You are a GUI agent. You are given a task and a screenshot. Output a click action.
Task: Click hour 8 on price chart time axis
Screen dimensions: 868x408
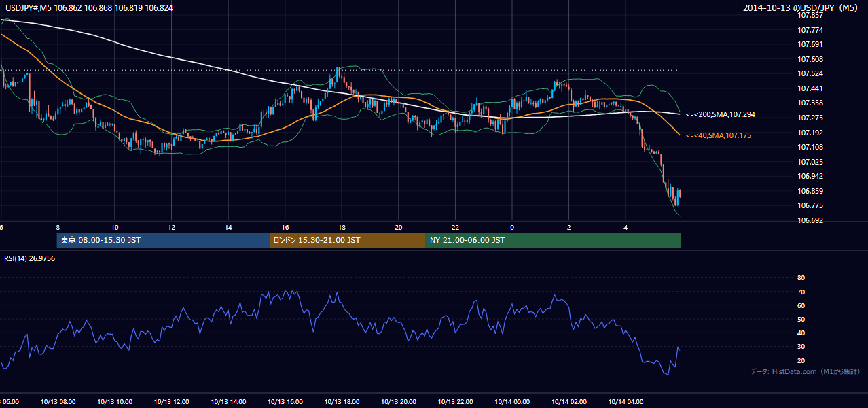click(58, 227)
